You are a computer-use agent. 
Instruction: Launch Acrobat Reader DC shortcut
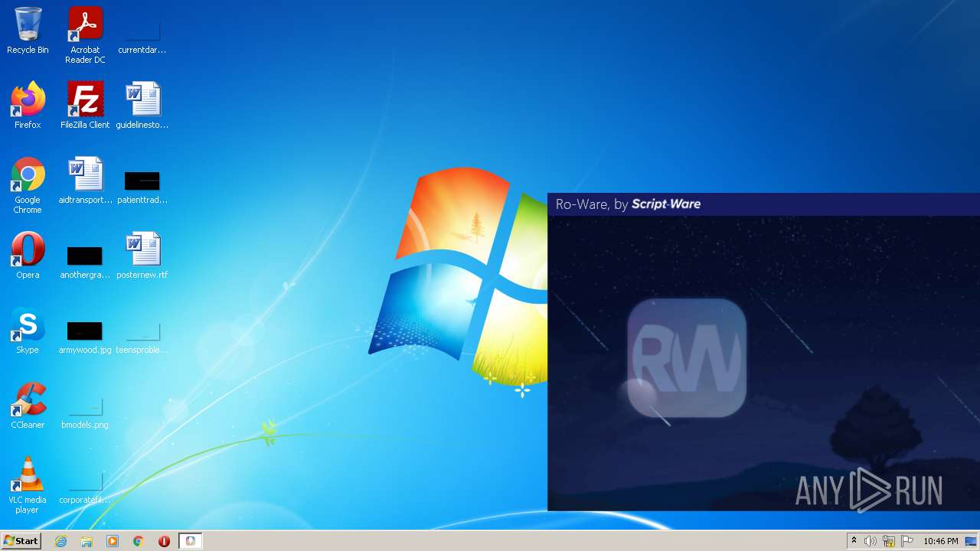[85, 35]
